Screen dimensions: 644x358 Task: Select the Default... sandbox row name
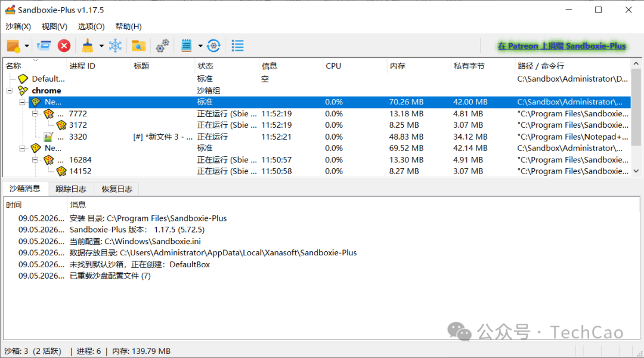(x=48, y=79)
